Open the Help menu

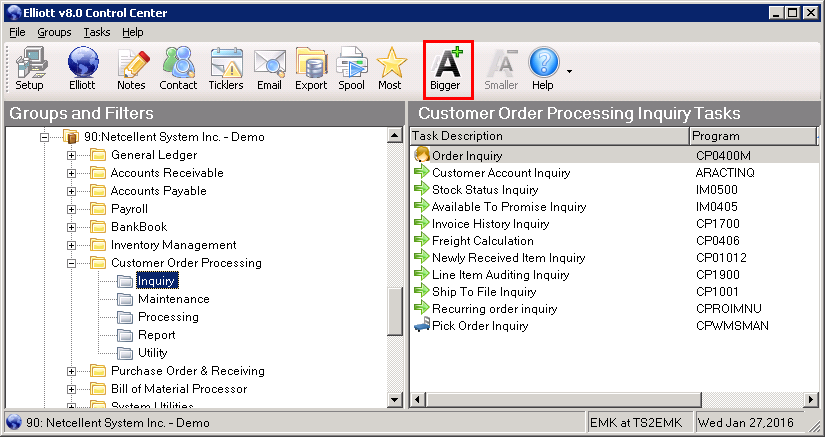pyautogui.click(x=133, y=32)
